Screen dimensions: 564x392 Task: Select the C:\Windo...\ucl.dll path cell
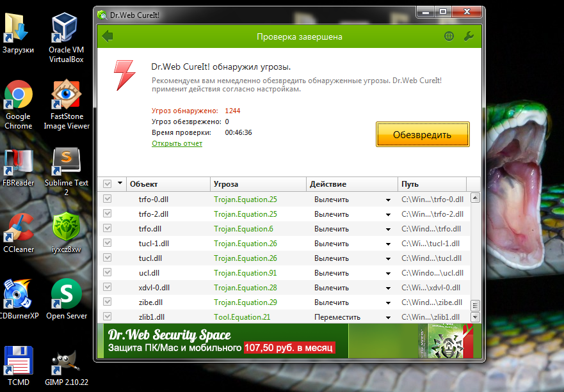(432, 273)
